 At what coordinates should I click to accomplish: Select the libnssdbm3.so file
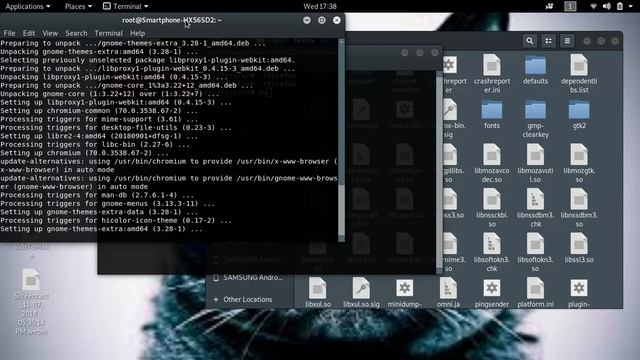[579, 208]
